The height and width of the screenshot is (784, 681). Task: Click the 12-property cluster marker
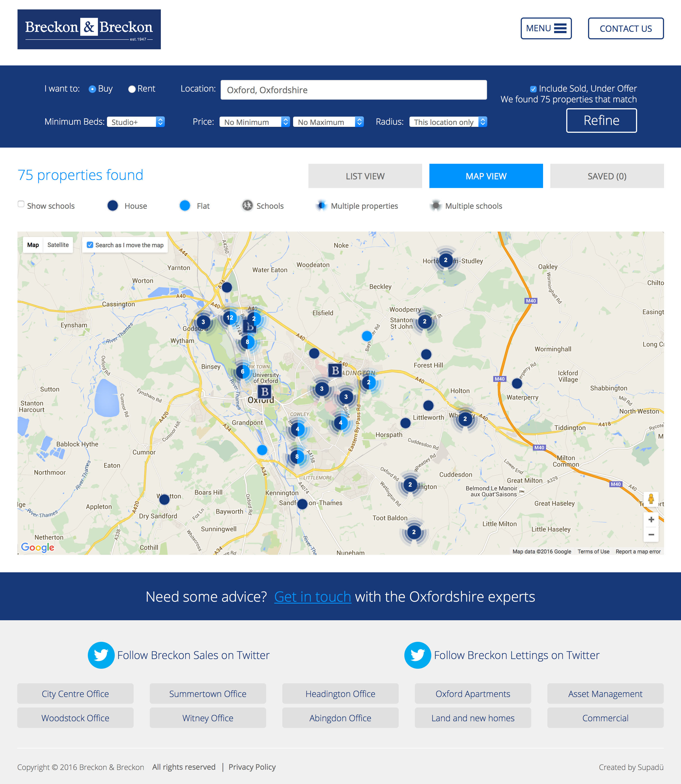tap(230, 318)
